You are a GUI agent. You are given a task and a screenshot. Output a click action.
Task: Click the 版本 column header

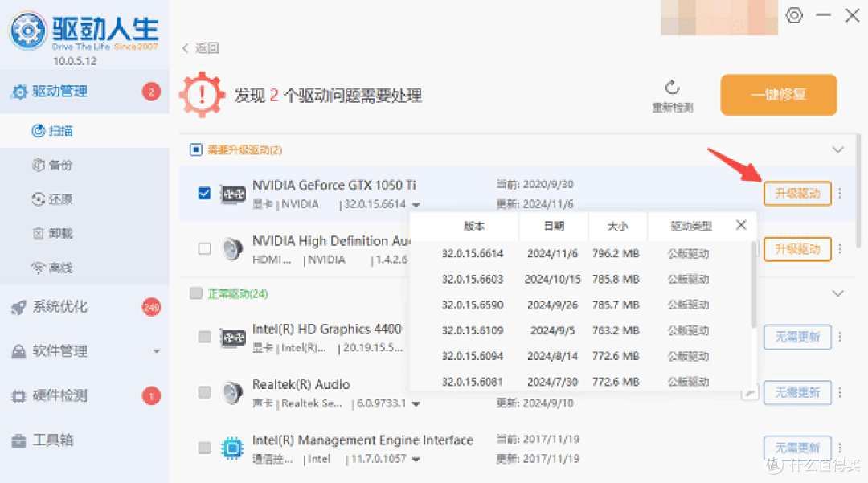pos(474,226)
